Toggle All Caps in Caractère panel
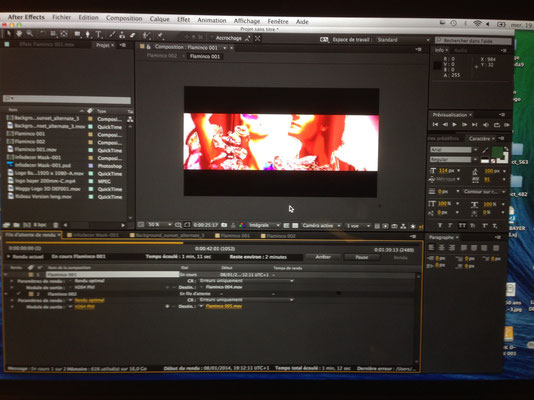 (462, 226)
